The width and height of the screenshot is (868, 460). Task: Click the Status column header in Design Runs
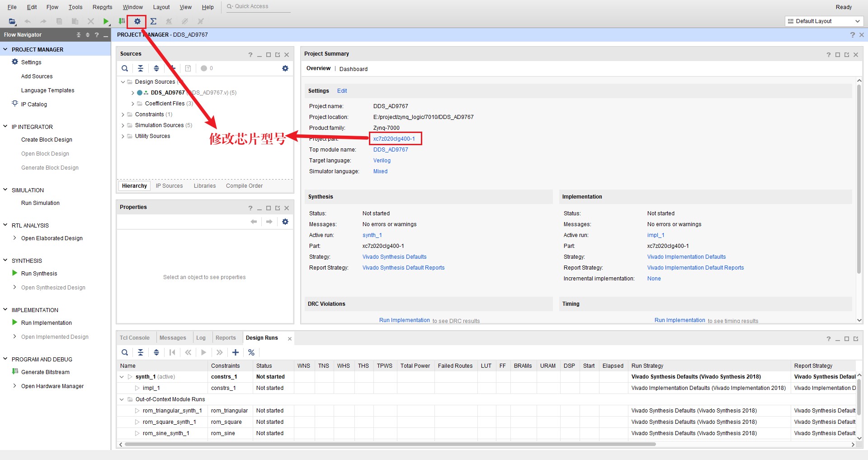pyautogui.click(x=273, y=366)
